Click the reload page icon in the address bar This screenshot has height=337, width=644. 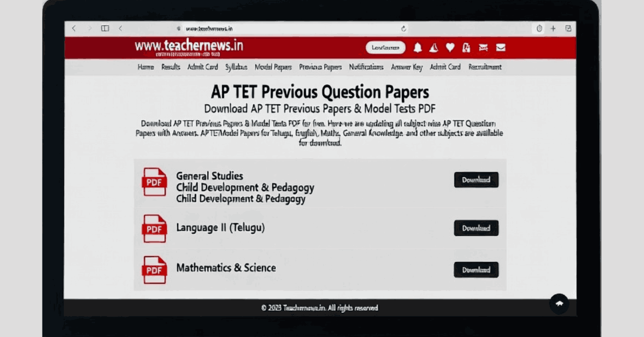[x=402, y=28]
